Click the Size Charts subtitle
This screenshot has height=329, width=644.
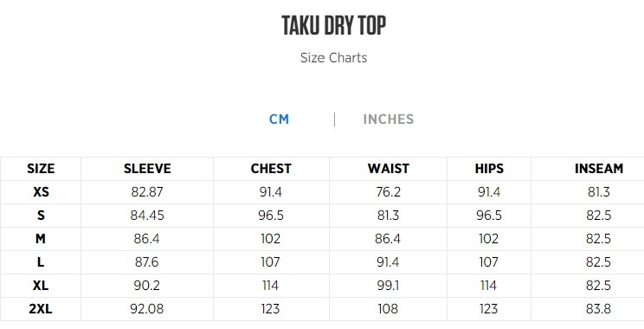[333, 57]
